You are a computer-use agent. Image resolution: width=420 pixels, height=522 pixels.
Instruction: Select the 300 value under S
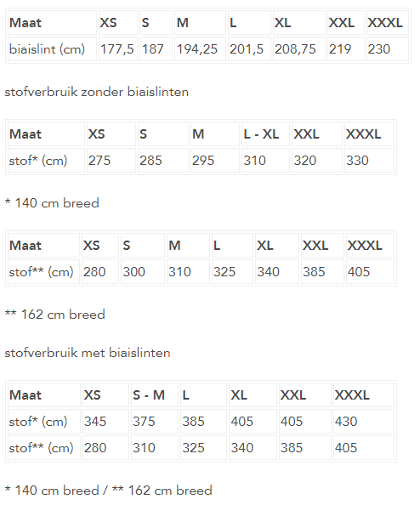133,272
